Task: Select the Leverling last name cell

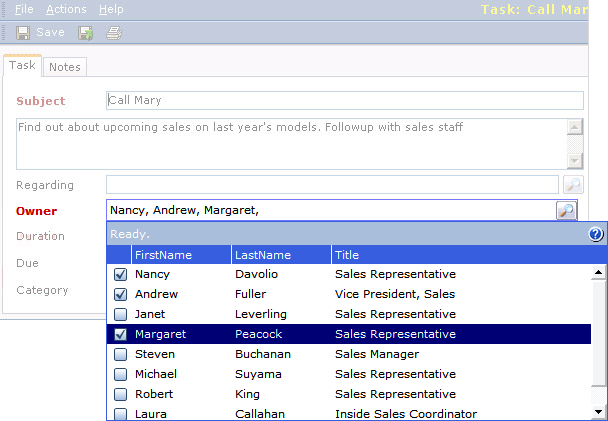Action: (x=261, y=314)
